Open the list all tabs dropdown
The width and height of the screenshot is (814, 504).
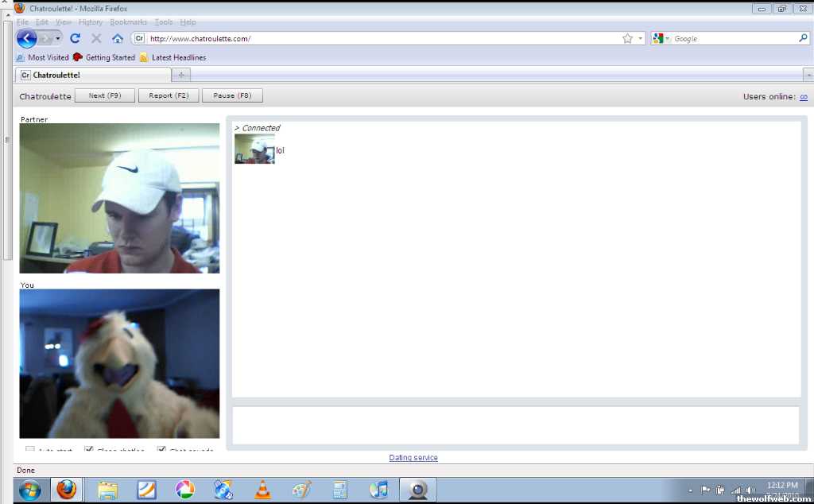[808, 75]
